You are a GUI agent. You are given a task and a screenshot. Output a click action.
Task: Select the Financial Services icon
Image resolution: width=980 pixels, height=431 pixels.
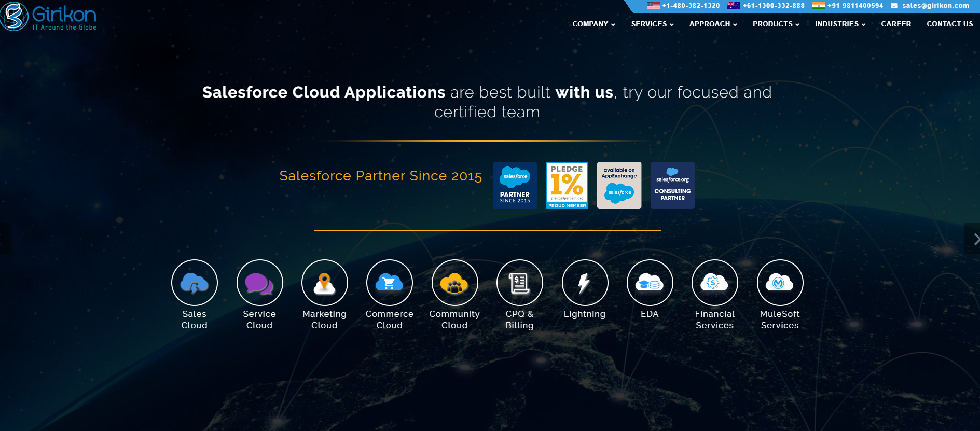715,283
